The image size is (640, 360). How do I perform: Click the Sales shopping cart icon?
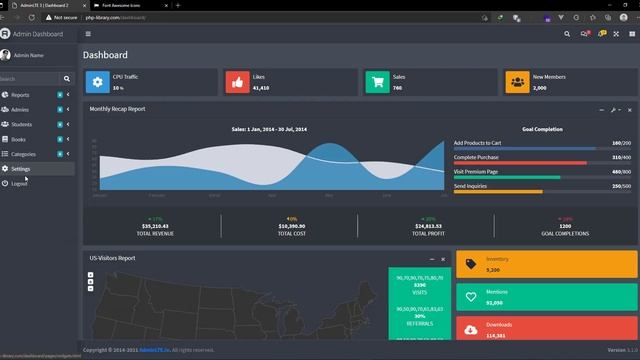(x=378, y=82)
